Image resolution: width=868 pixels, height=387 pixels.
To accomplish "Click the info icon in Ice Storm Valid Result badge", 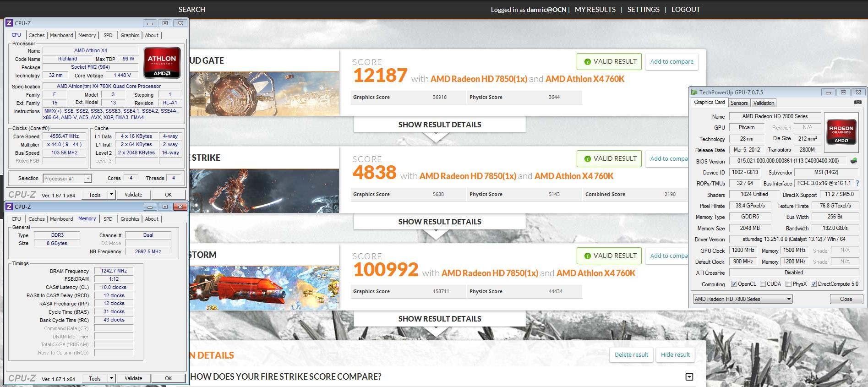I will [587, 256].
